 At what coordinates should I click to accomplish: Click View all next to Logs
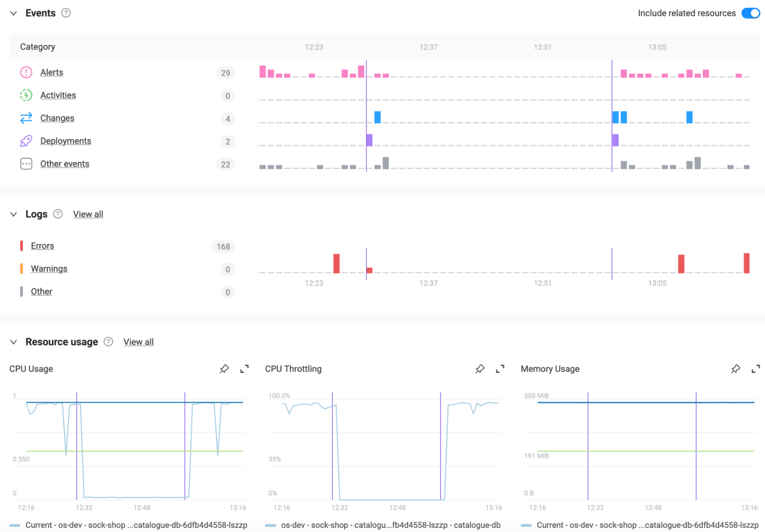88,214
